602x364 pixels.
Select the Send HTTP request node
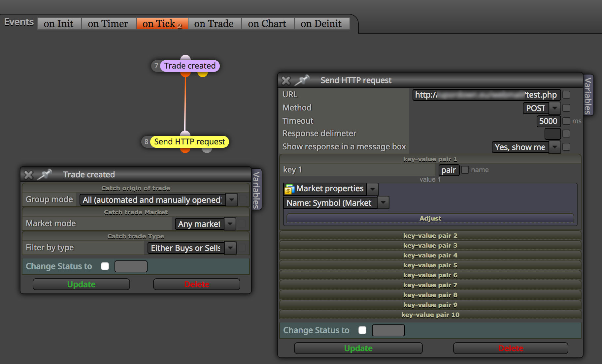tap(189, 142)
